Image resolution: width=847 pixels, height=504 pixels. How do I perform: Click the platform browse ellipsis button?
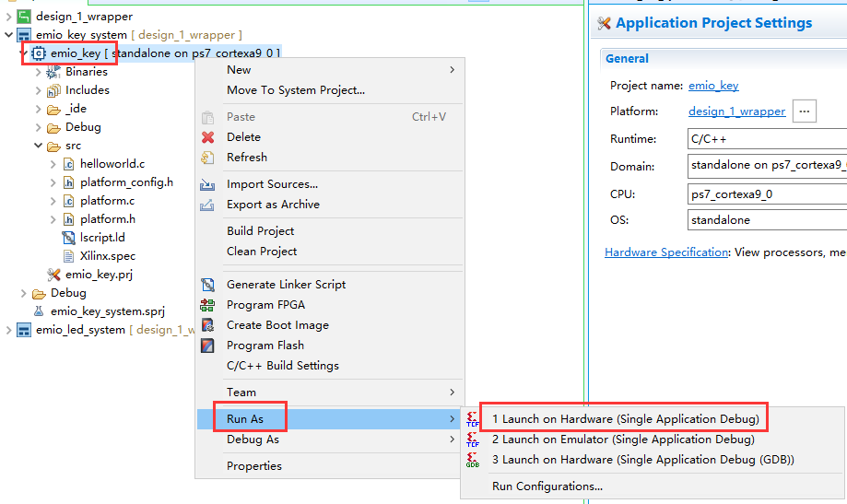[805, 111]
